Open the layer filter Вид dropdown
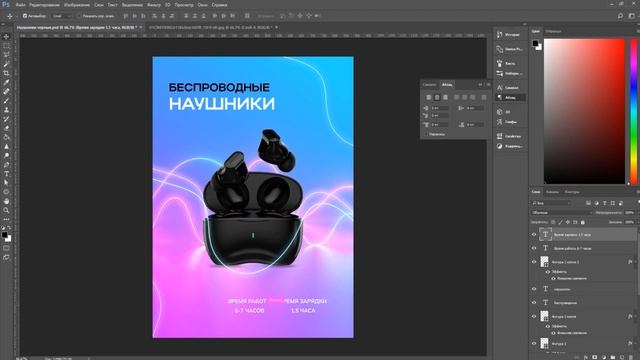 coord(551,203)
